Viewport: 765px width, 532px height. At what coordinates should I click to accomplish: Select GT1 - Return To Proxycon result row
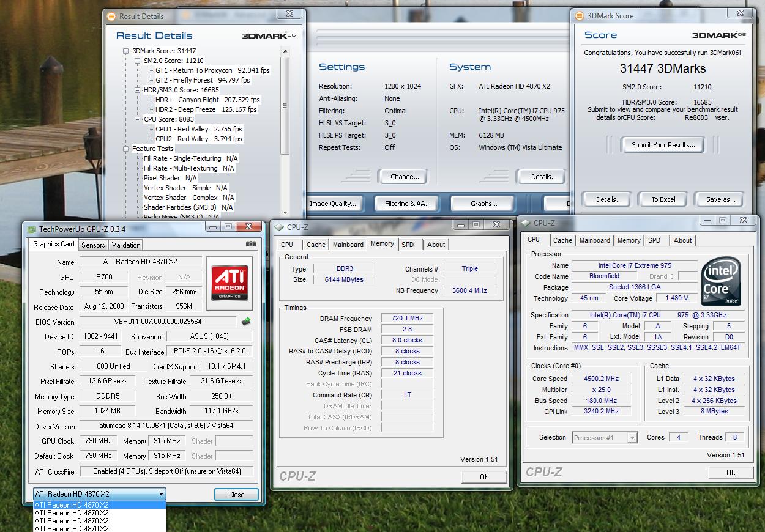click(212, 70)
